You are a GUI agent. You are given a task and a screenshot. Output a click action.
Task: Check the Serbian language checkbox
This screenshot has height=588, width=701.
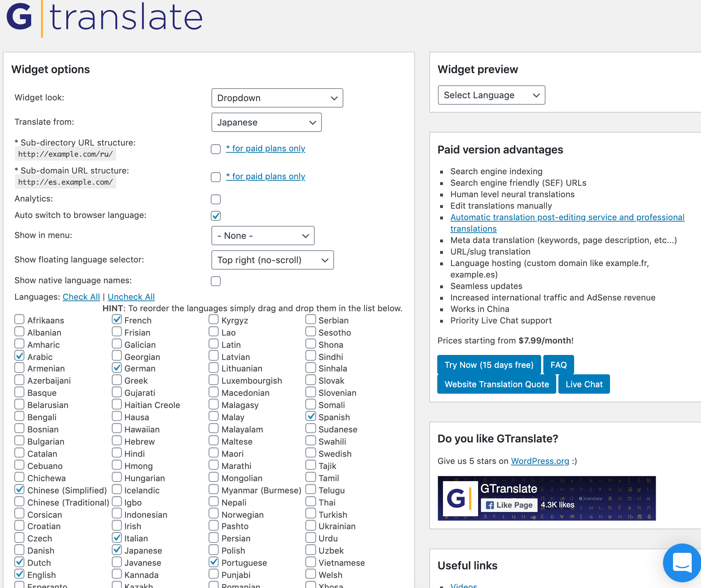pyautogui.click(x=311, y=319)
